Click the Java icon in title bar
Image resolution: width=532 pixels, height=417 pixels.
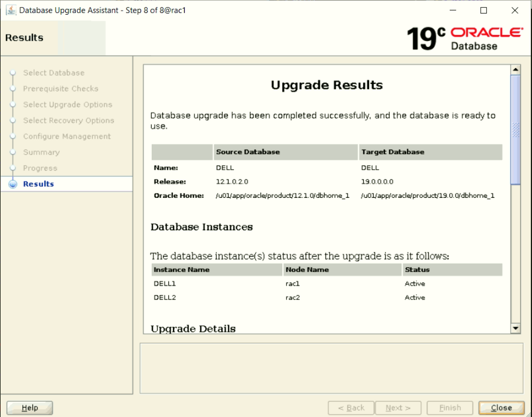click(11, 10)
